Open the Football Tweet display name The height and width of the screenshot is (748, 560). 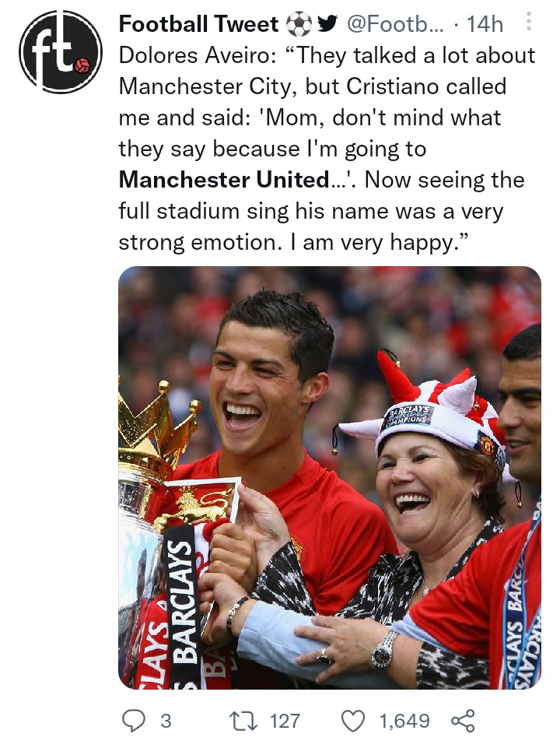tap(199, 24)
